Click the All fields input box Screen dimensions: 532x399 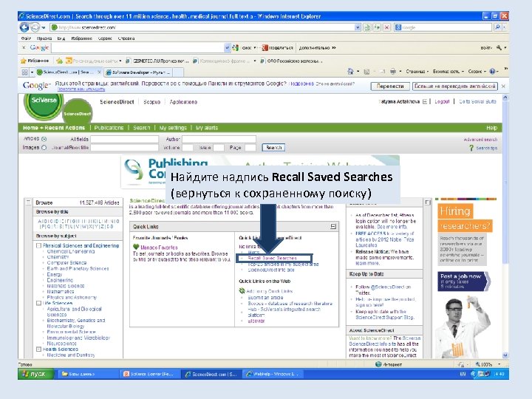point(125,139)
